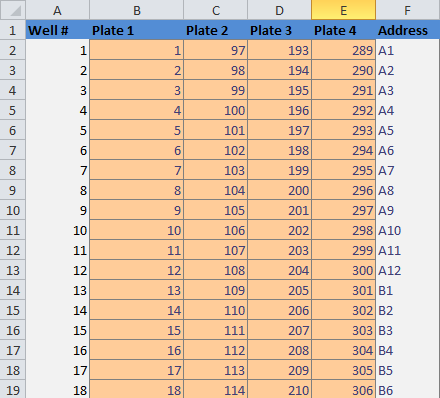This screenshot has height=398, width=440.
Task: Select column E header
Action: tap(343, 10)
